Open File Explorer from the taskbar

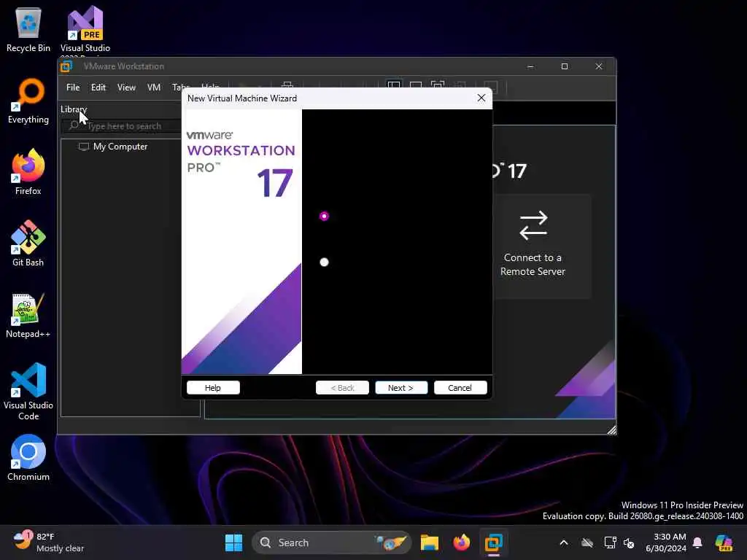click(429, 542)
